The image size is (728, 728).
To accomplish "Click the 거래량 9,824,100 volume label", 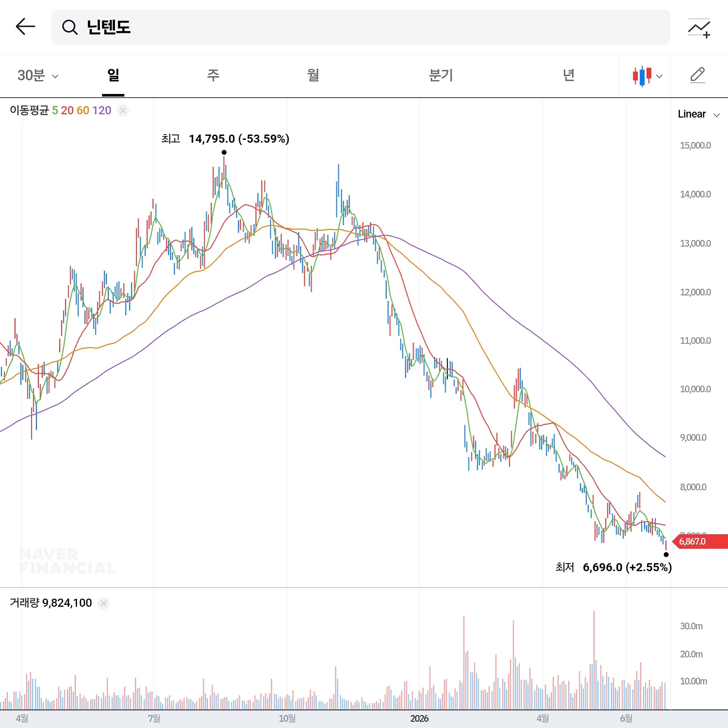I will pyautogui.click(x=51, y=603).
